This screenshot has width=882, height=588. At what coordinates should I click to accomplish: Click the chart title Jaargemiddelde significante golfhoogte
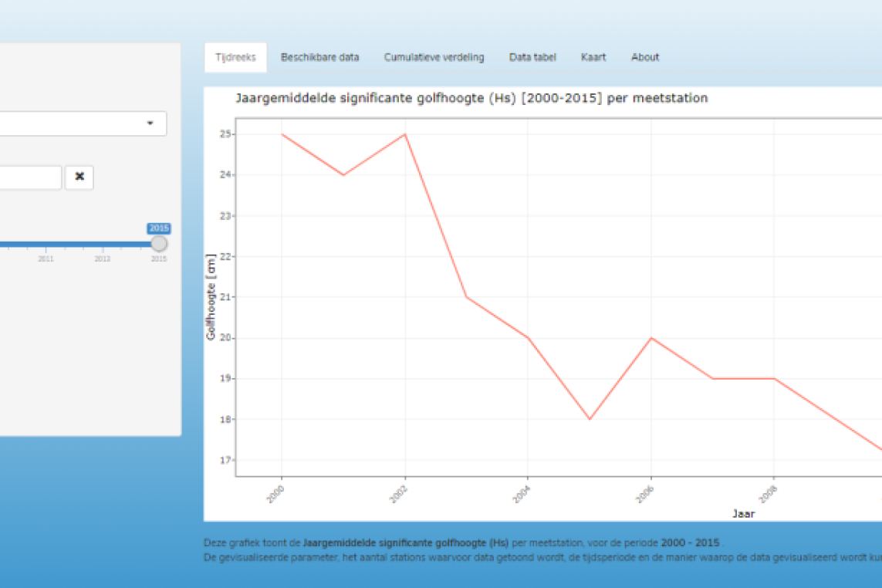pos(471,98)
